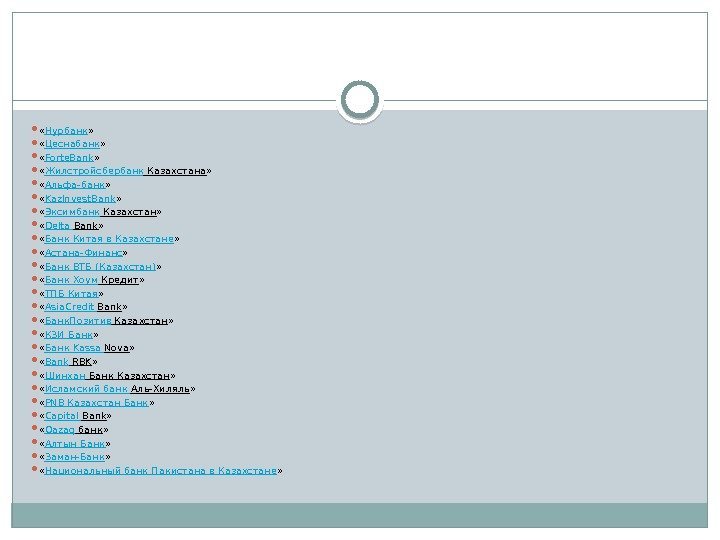Open the «Нурбанк» link

pyautogui.click(x=66, y=131)
